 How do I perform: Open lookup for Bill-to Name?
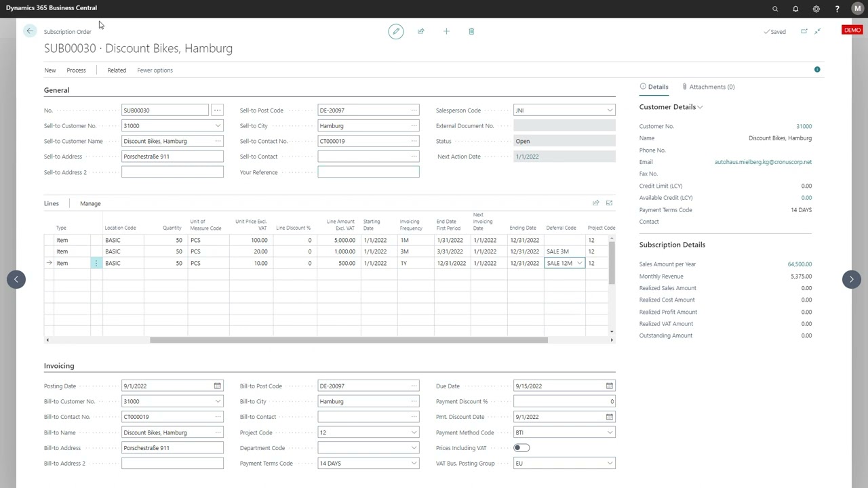pos(218,432)
